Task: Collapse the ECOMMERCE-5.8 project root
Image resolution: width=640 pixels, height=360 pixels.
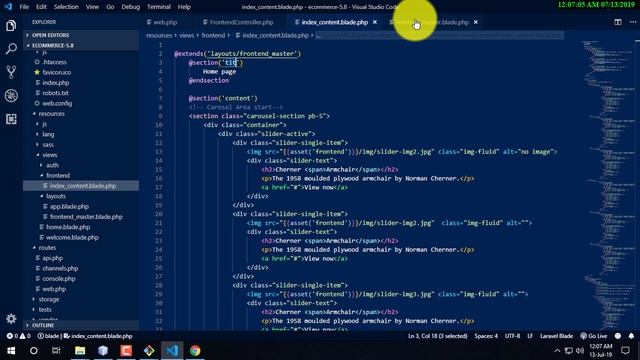Action: click(x=53, y=45)
